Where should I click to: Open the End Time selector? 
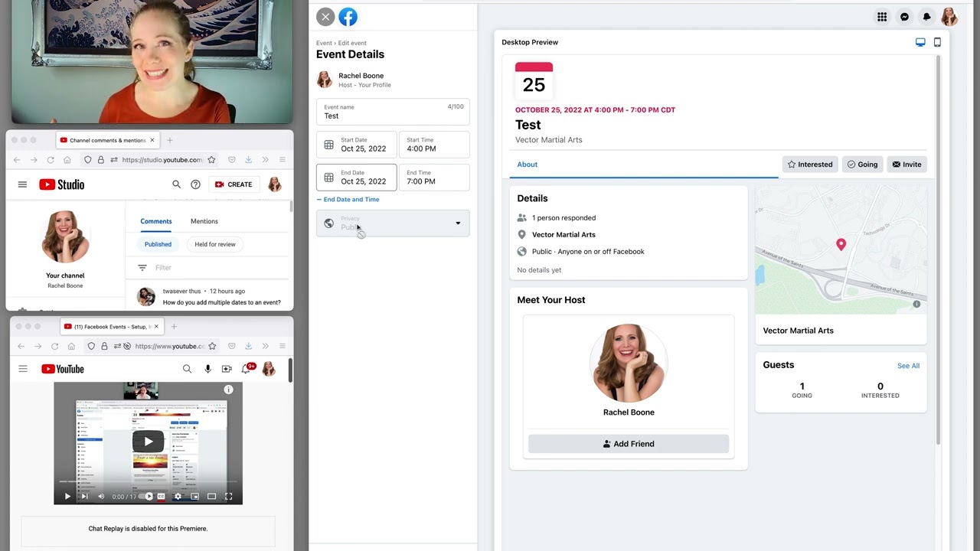[x=434, y=178]
